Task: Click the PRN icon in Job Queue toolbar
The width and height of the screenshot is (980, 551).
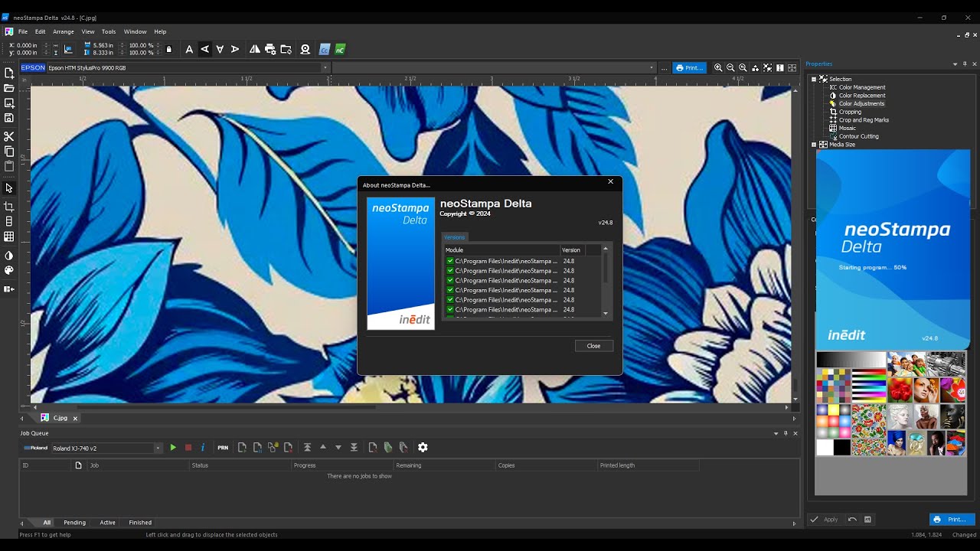Action: (223, 448)
